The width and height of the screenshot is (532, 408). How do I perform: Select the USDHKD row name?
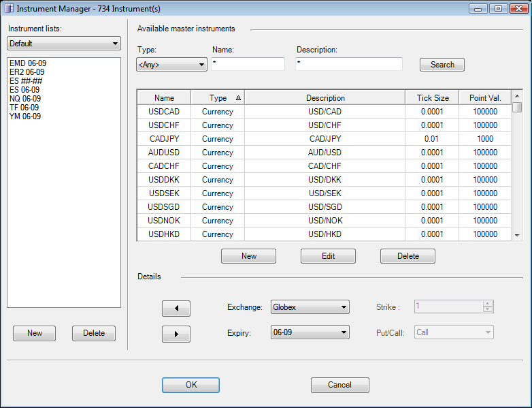pyautogui.click(x=164, y=234)
